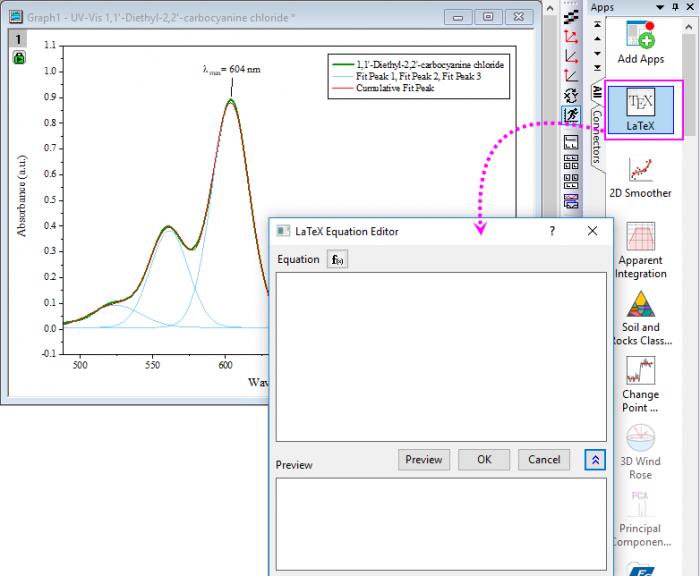Viewport: 700px width, 576px height.
Task: Click OK in LaTeX Equation Editor
Action: tap(484, 460)
